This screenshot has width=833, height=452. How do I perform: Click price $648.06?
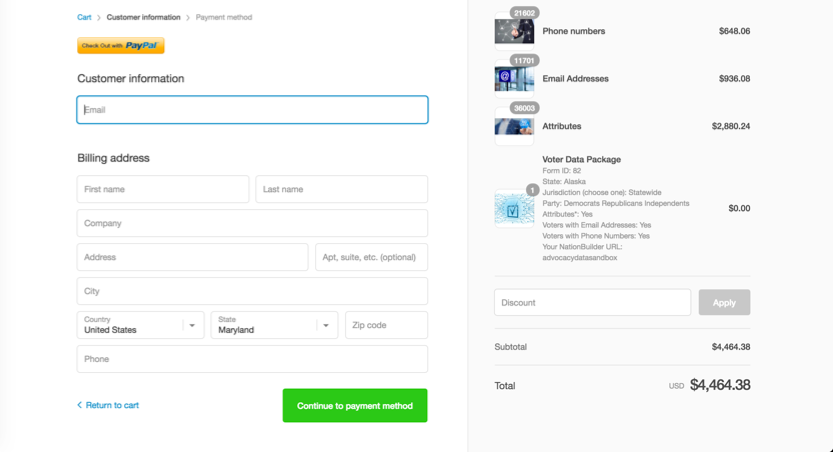point(734,31)
